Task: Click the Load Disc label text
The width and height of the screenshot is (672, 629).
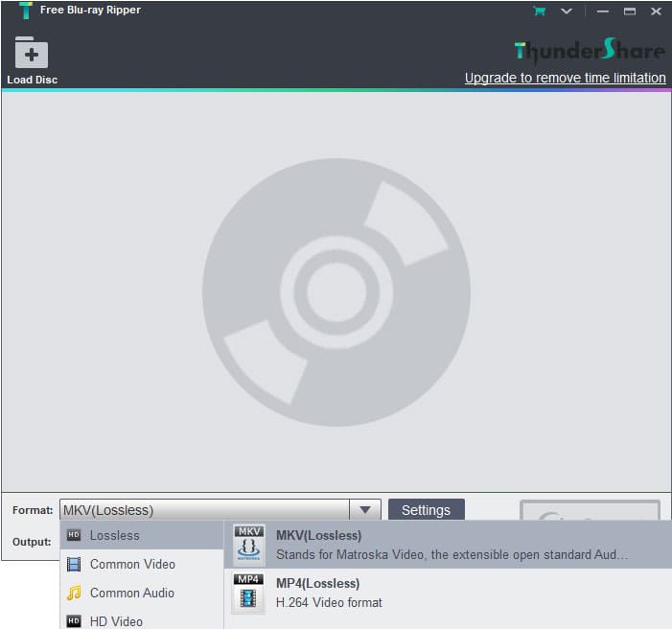Action: pos(33,80)
